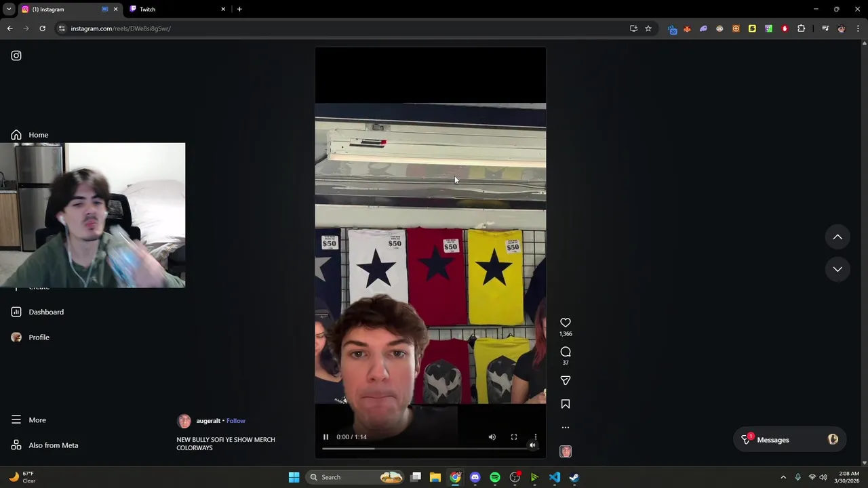
Task: Bookmark this page with the star icon
Action: pos(648,28)
